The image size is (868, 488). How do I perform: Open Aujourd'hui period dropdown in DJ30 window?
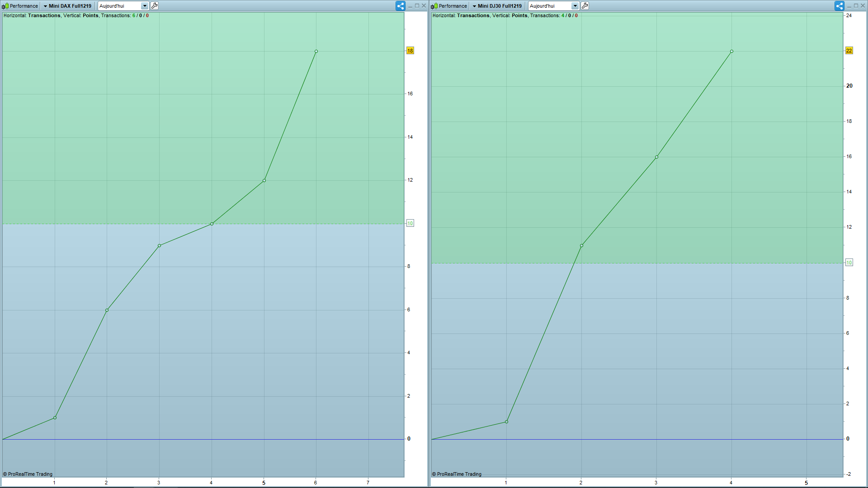[x=575, y=6]
